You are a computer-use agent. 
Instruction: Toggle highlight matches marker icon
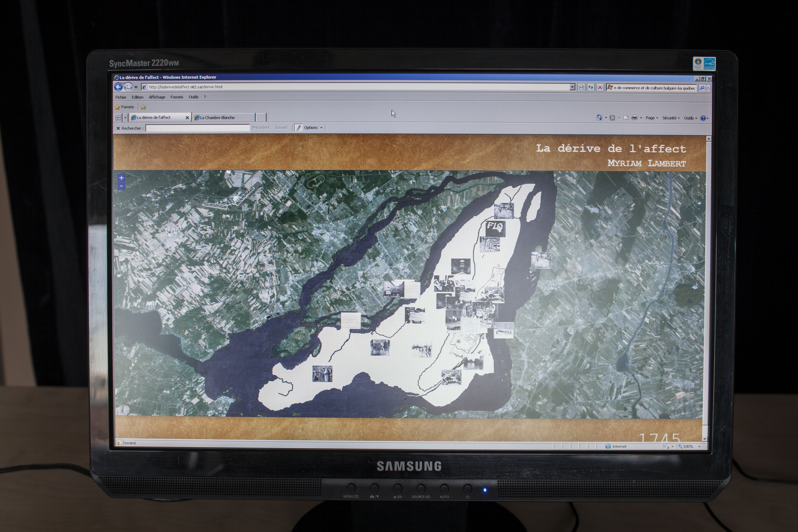(298, 128)
